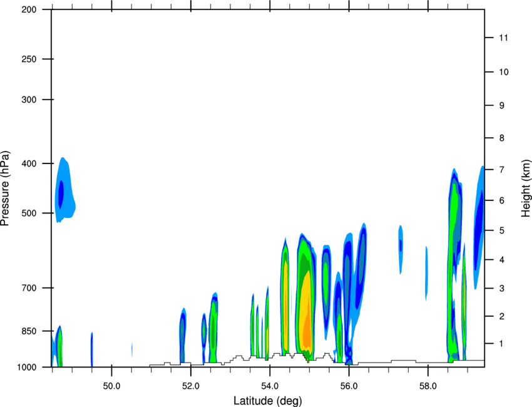Click the 58.0 latitude tick label

428,386
